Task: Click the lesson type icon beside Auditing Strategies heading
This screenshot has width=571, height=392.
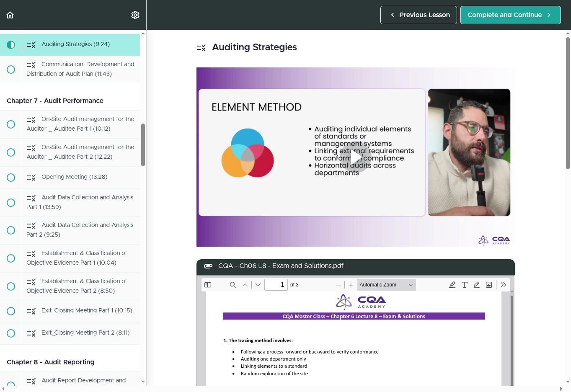Action: [x=202, y=48]
